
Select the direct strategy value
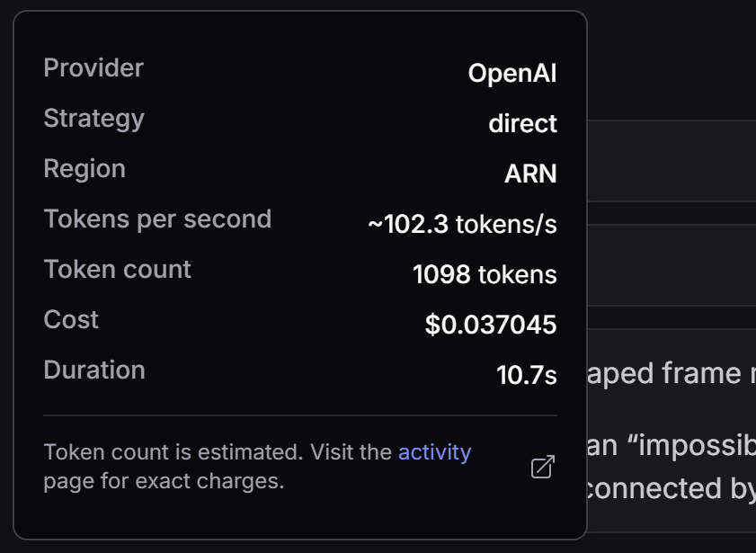click(522, 124)
